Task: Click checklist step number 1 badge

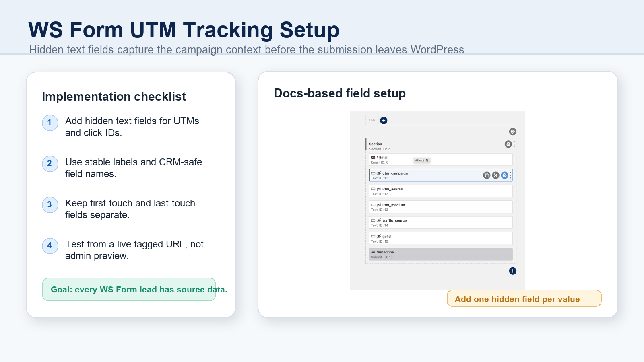Action: point(50,122)
